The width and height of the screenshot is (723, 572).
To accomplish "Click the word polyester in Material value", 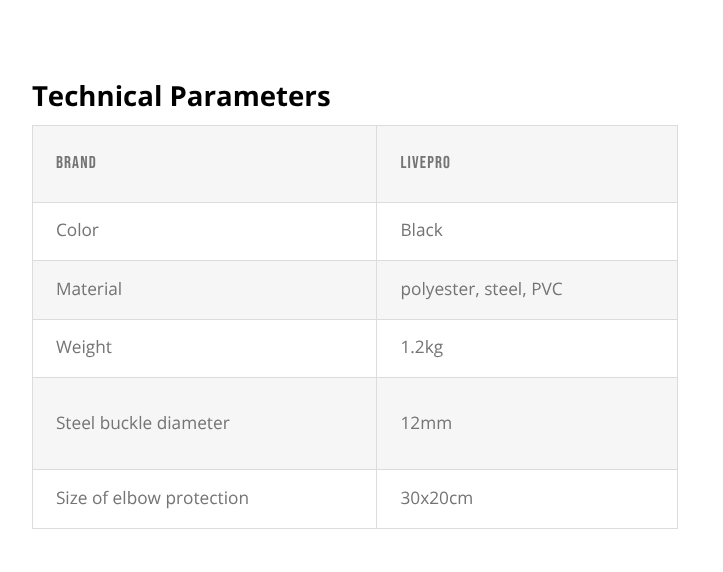I will tap(439, 289).
